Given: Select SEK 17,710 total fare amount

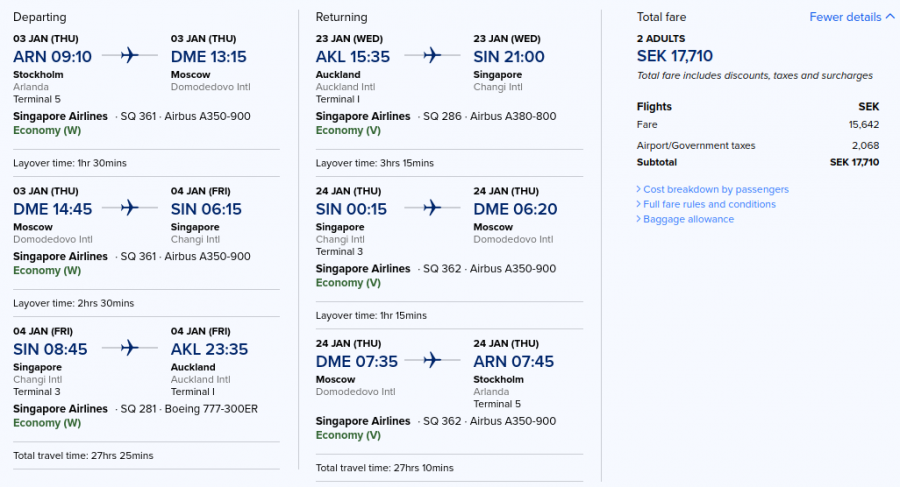Looking at the screenshot, I should pos(675,56).
